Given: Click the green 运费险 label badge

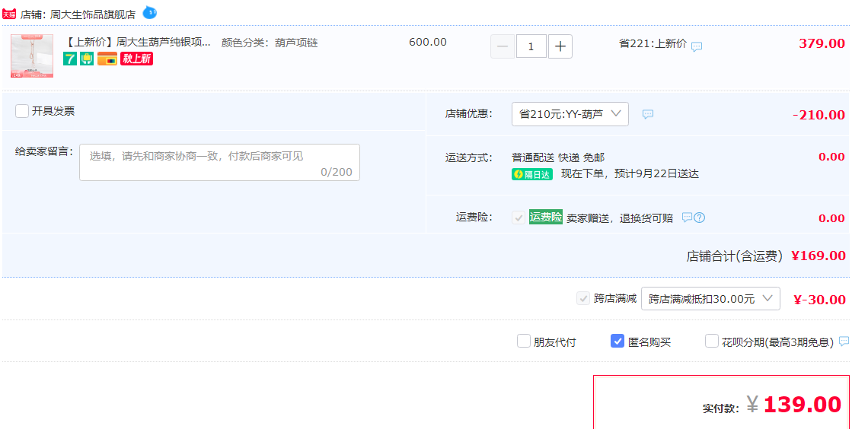Looking at the screenshot, I should 546,218.
